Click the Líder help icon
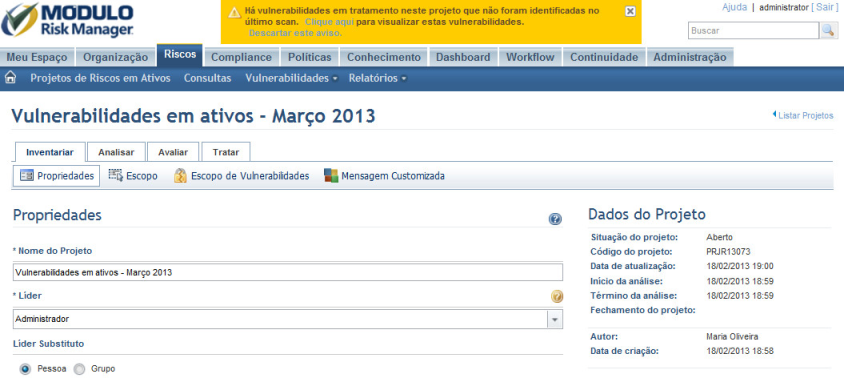This screenshot has height=378, width=844. point(557,296)
